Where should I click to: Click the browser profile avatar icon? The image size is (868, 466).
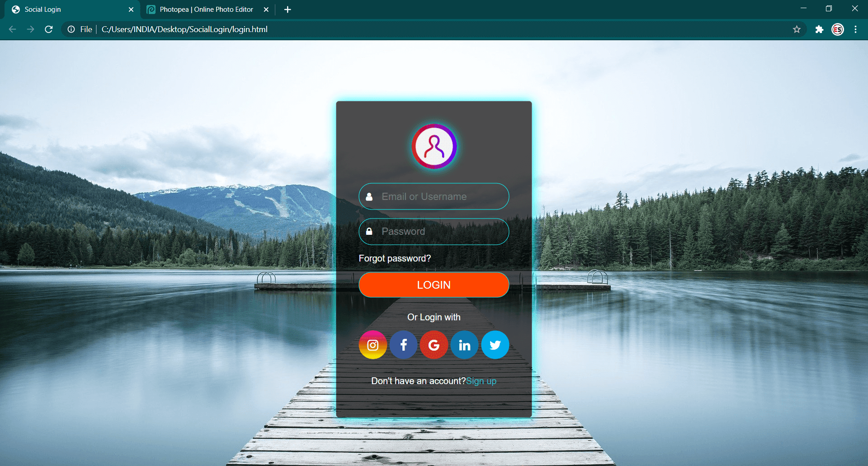(x=837, y=29)
